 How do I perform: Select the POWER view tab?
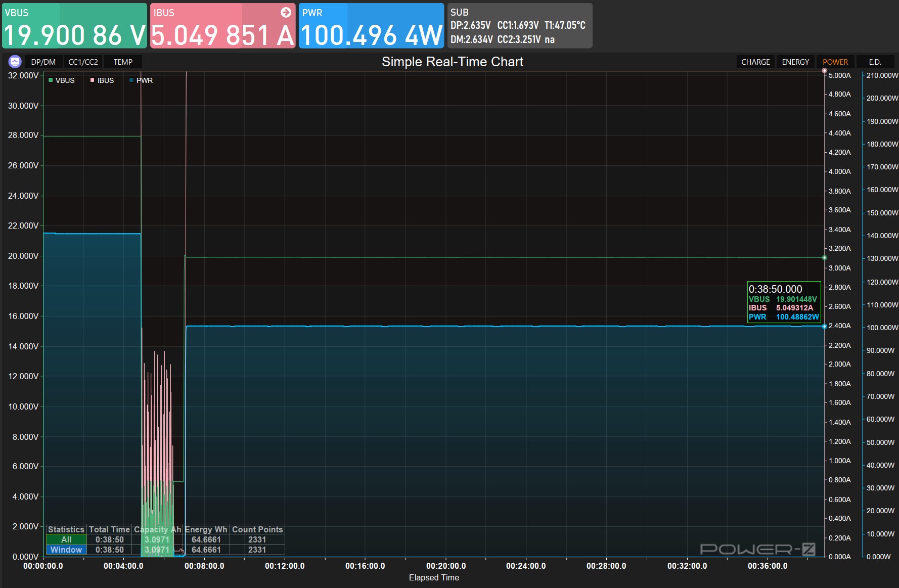point(835,62)
